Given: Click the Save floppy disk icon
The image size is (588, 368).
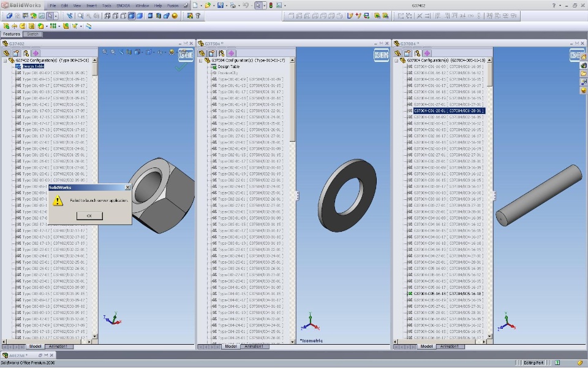Looking at the screenshot, I should point(220,6).
